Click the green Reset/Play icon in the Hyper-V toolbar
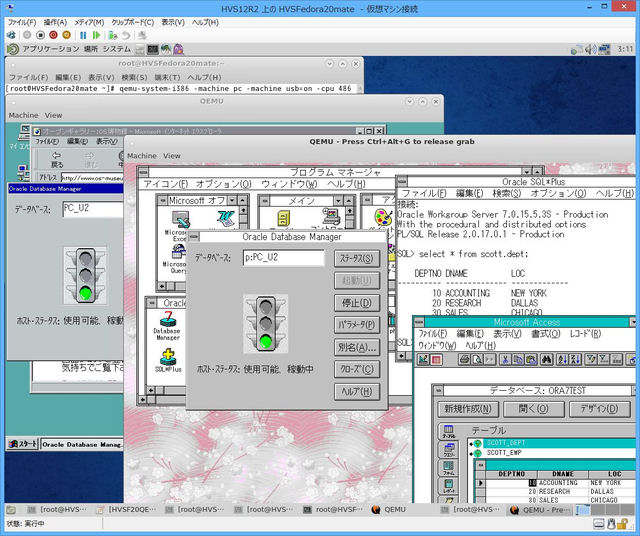640x536 pixels. click(96, 36)
